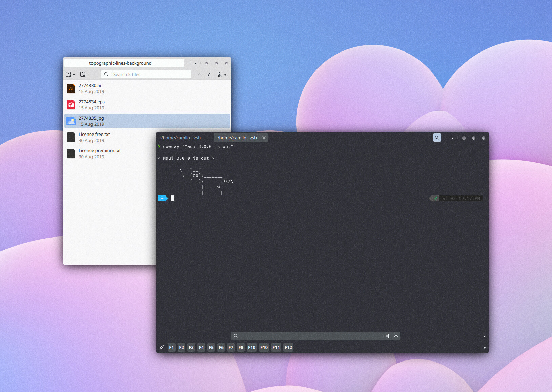Open the shortcuts bar three-dot overflow menu
552x392 pixels.
479,347
